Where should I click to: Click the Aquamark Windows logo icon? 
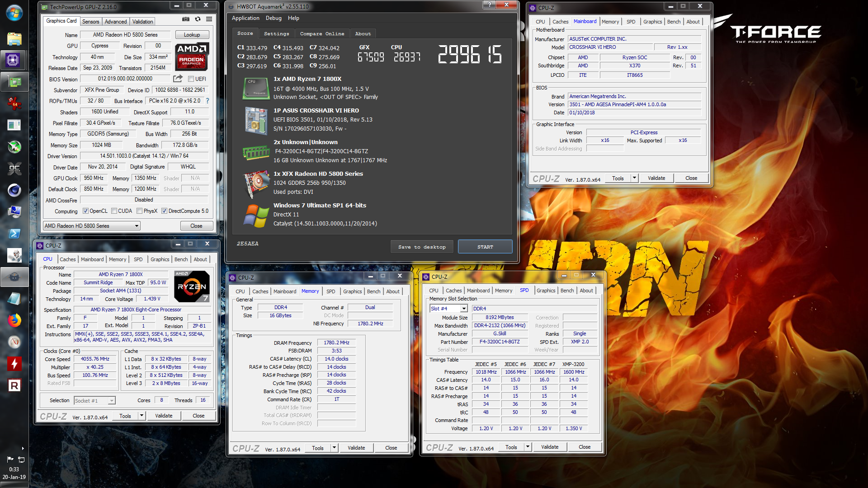point(256,216)
